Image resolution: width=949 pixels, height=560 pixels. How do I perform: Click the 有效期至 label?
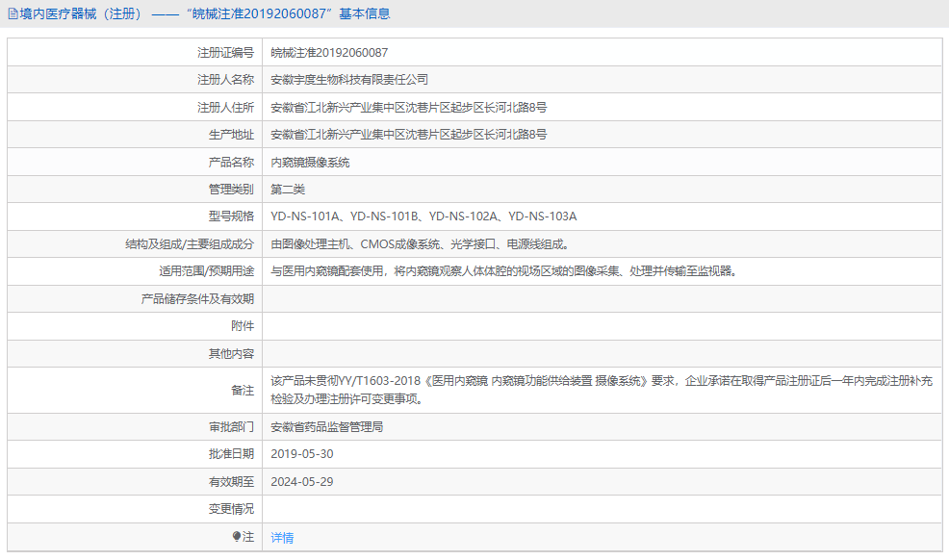[231, 482]
